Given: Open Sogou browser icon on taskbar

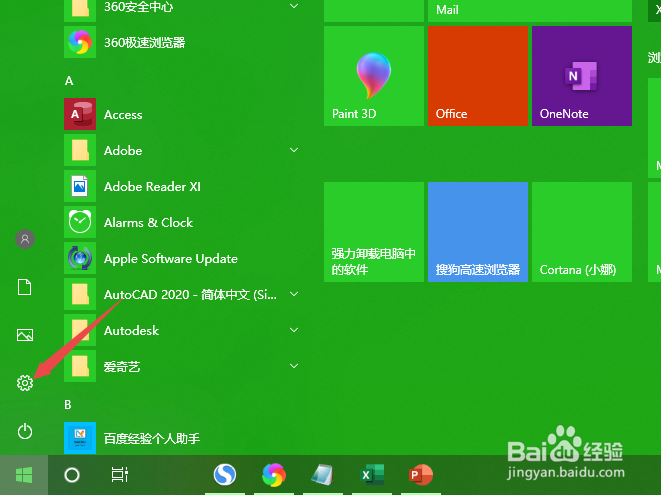Looking at the screenshot, I should (x=225, y=475).
